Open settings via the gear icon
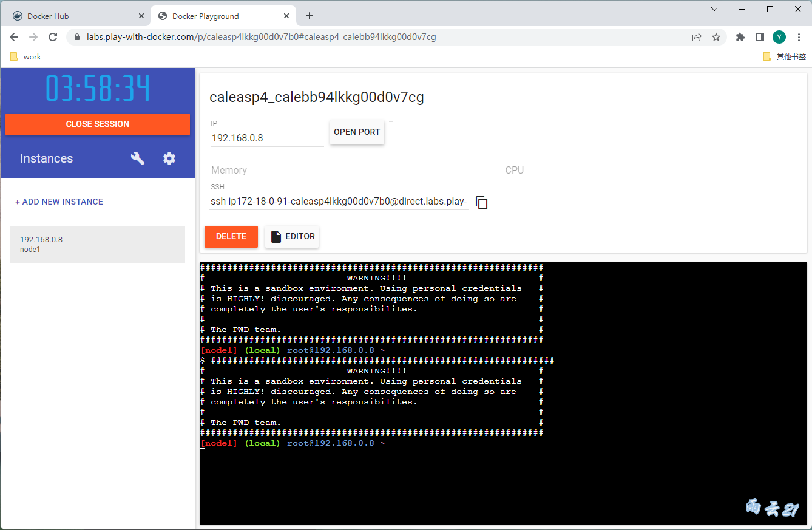812x530 pixels. point(169,158)
